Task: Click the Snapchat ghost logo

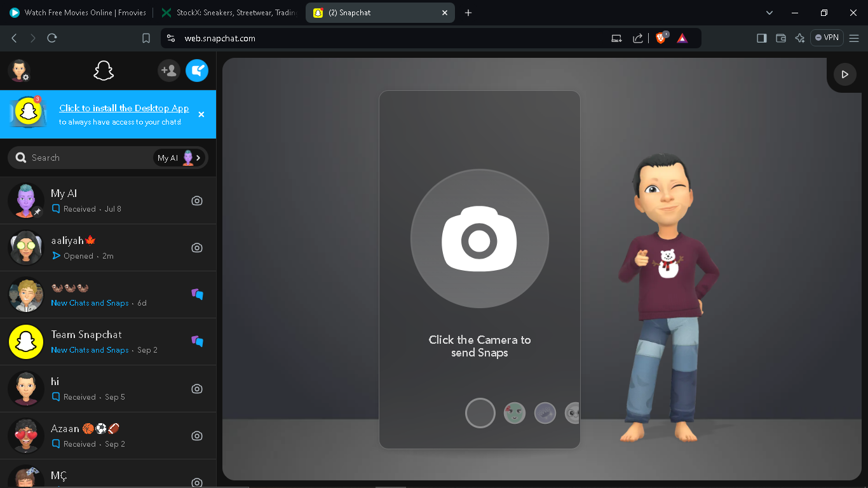Action: point(104,71)
